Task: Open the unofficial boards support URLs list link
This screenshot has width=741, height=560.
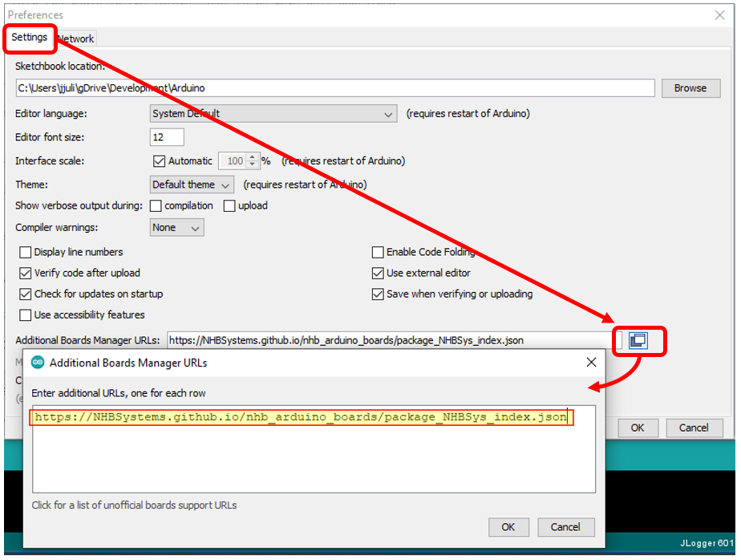Action: pos(134,505)
